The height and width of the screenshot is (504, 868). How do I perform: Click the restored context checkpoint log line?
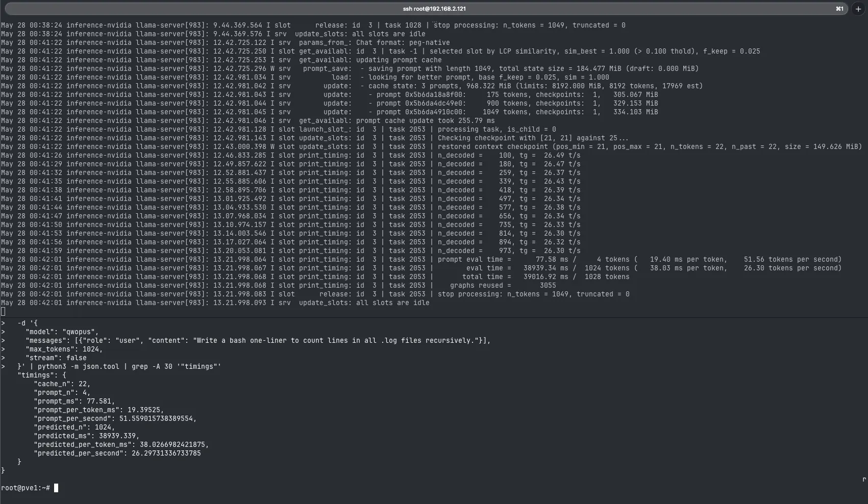(432, 146)
